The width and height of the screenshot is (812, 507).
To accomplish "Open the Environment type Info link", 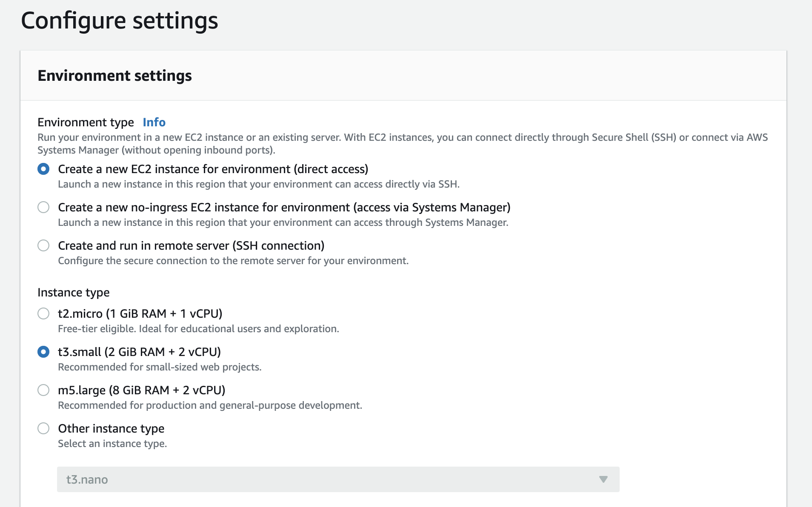I will [x=154, y=122].
